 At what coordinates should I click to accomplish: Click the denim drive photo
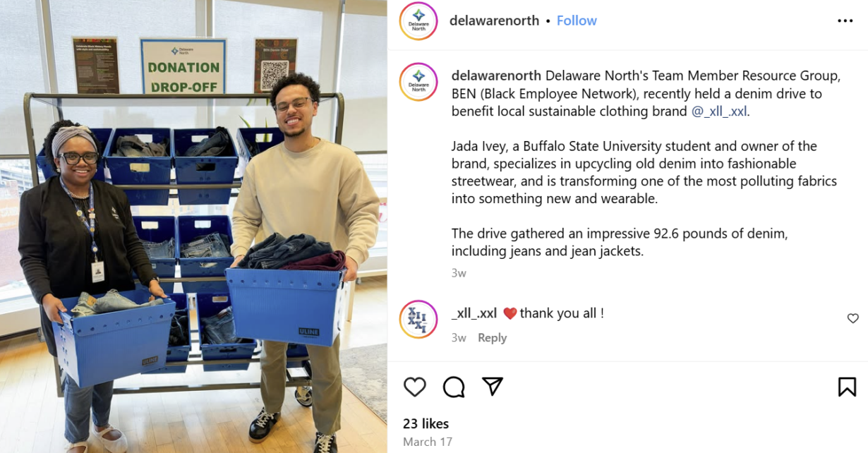click(x=193, y=226)
